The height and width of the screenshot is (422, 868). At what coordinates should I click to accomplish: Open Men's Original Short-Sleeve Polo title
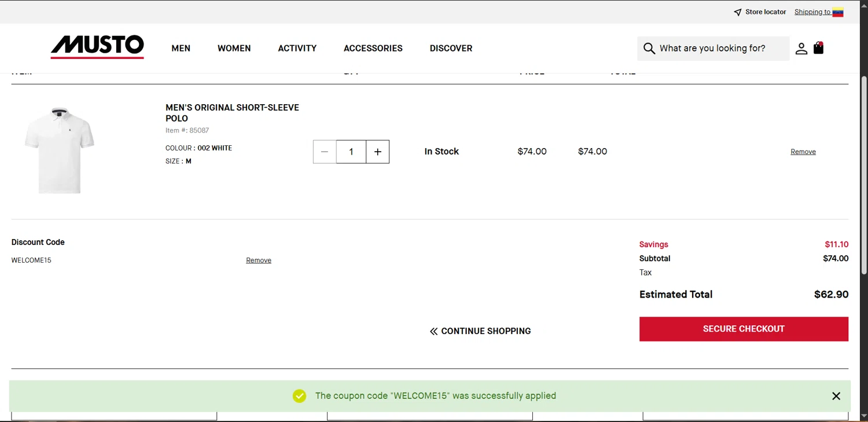(x=232, y=113)
